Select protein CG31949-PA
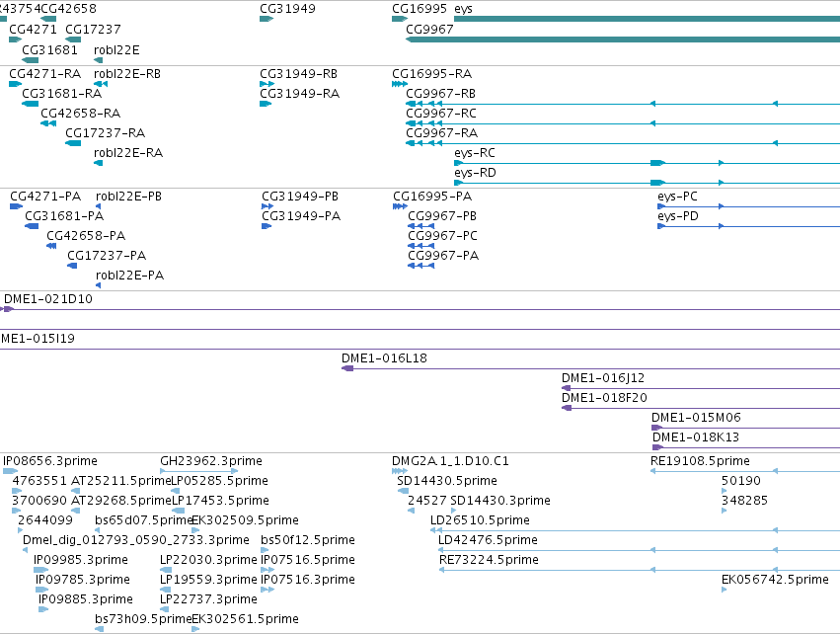This screenshot has height=634, width=840. [x=301, y=216]
